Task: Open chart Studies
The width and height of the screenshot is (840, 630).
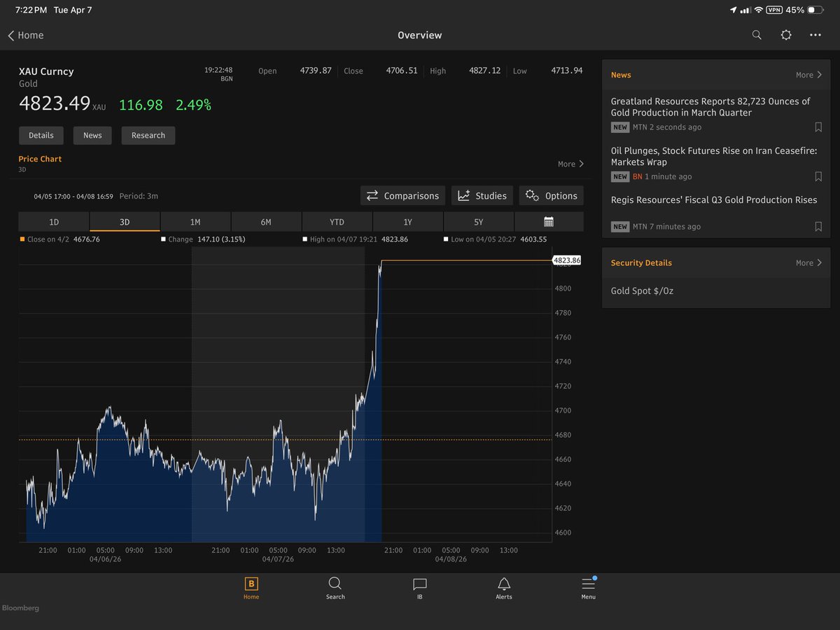Action: (x=482, y=196)
